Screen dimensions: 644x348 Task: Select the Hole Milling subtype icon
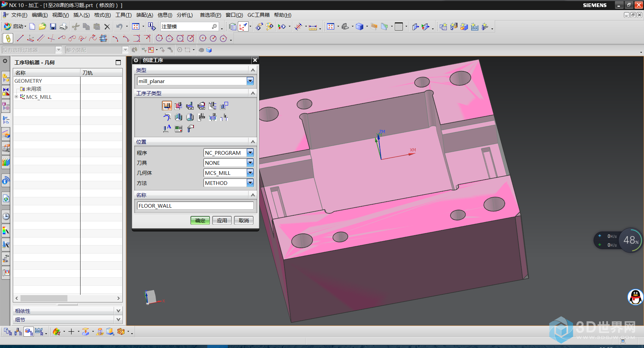pyautogui.click(x=213, y=117)
